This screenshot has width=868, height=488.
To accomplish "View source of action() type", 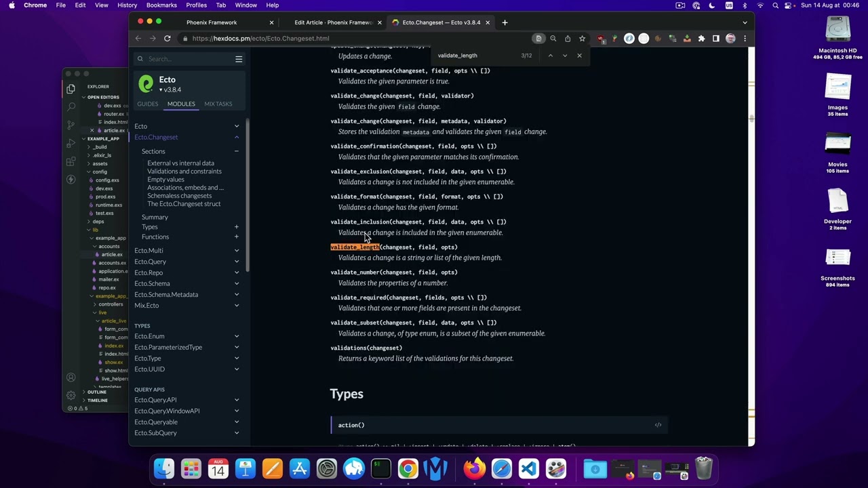I will click(x=658, y=425).
